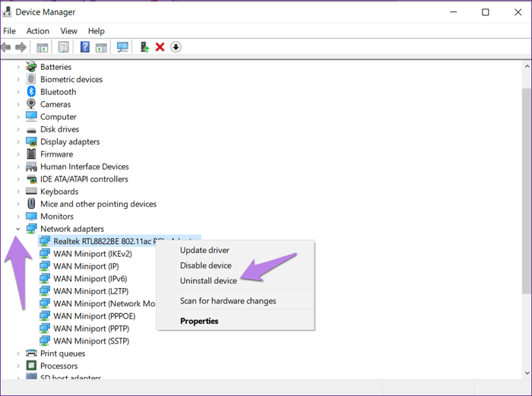Click the red X uninstall device toolbar icon
The width and height of the screenshot is (532, 396).
[x=160, y=47]
